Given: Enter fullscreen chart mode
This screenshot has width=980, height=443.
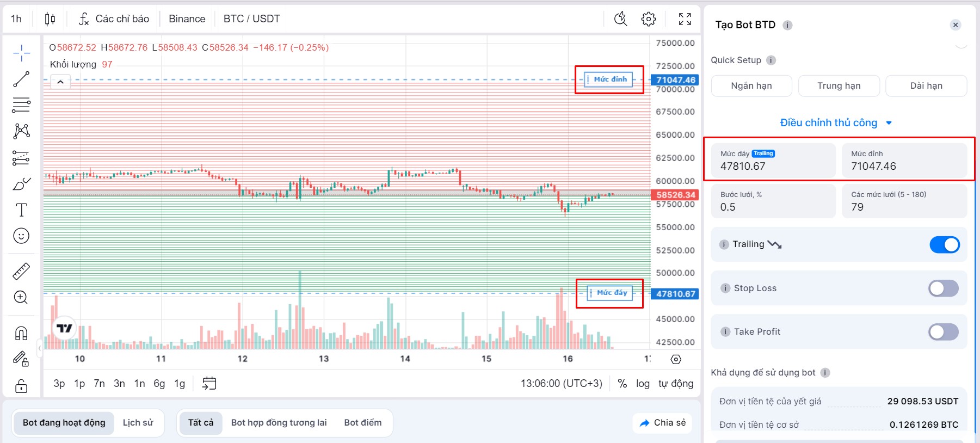Looking at the screenshot, I should [685, 19].
